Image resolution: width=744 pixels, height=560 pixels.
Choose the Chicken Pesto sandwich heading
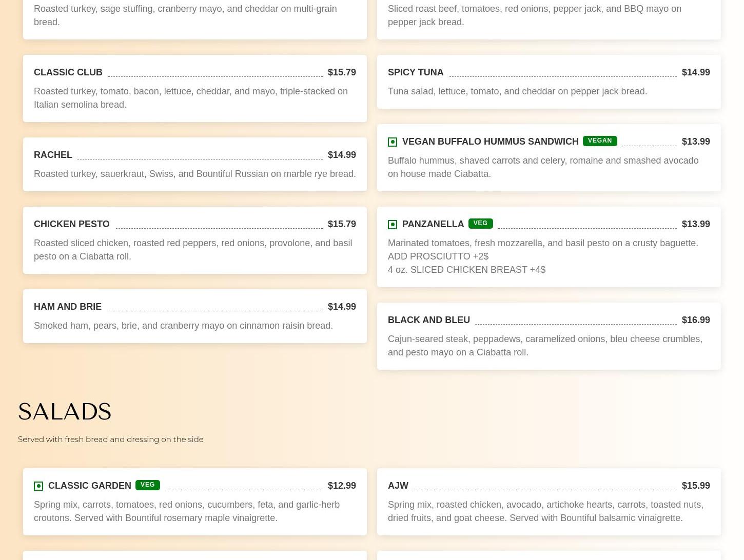click(72, 224)
